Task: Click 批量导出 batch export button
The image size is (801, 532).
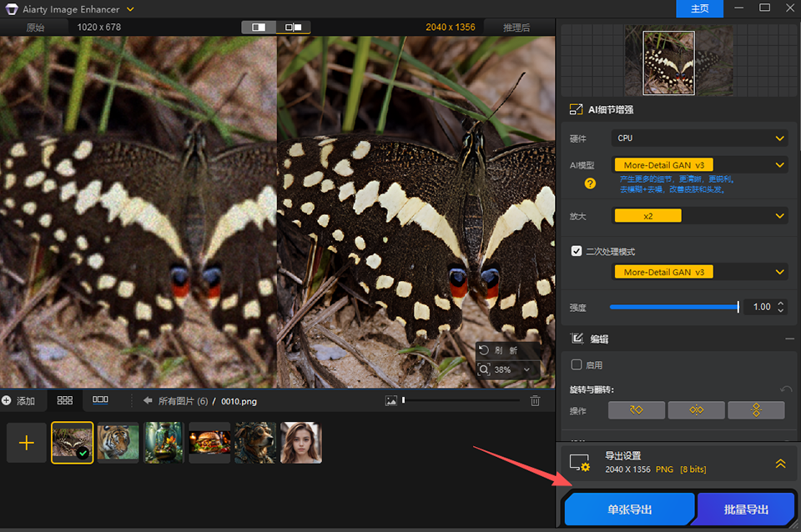Action: coord(745,509)
